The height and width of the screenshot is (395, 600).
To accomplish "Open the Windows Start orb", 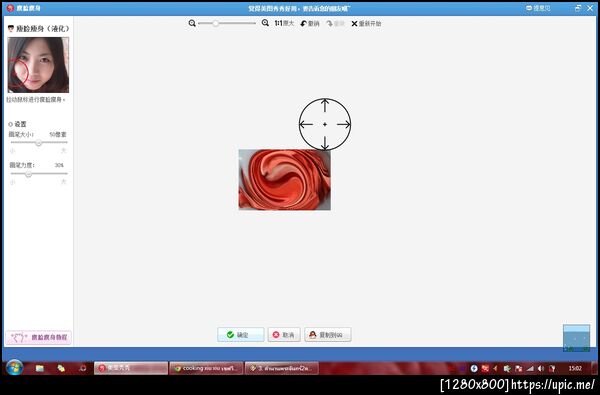I will [x=15, y=368].
